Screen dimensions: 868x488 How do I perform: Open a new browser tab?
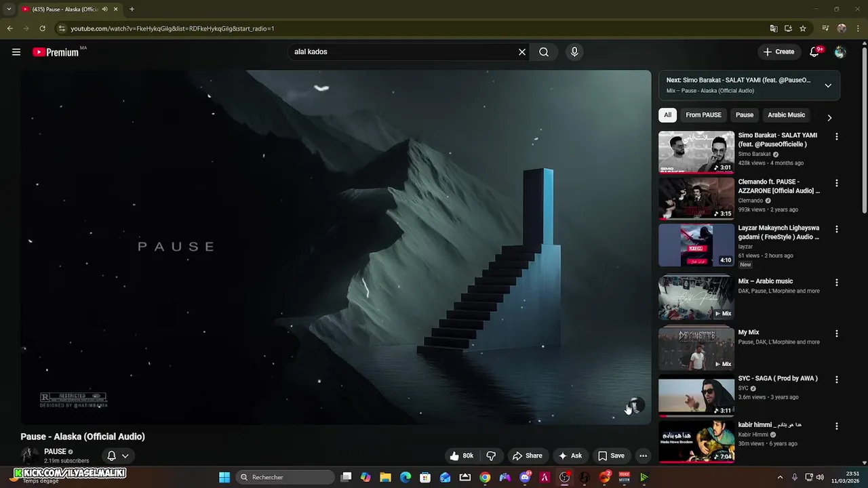tap(132, 9)
